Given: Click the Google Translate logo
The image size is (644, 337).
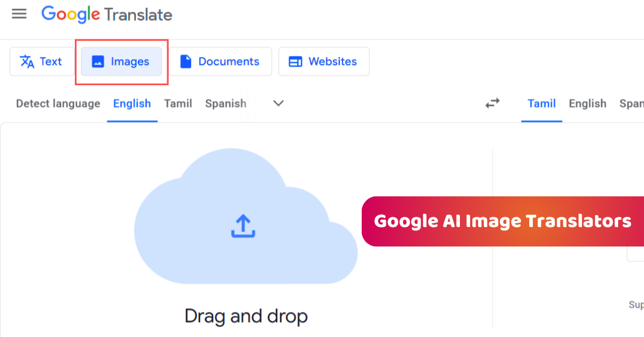Looking at the screenshot, I should (106, 14).
